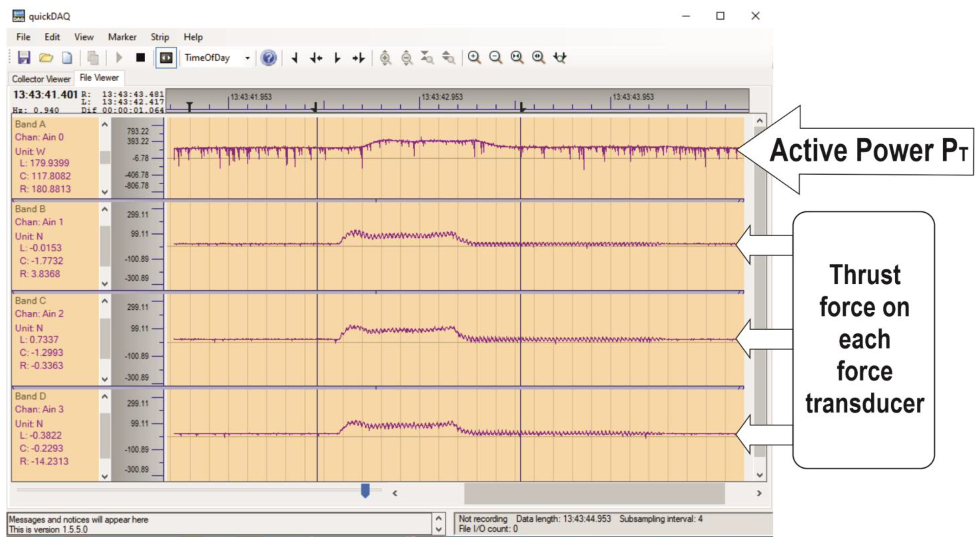Click the black Stop square button

(140, 58)
